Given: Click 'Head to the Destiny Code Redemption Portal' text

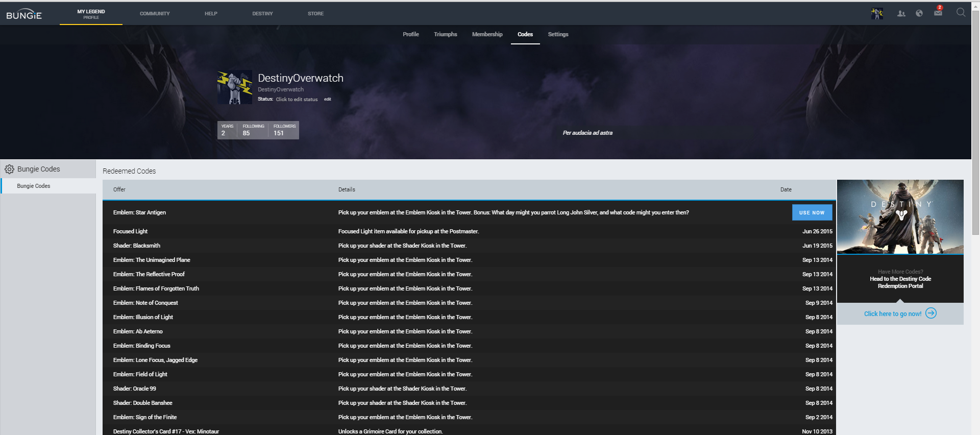Looking at the screenshot, I should [900, 282].
